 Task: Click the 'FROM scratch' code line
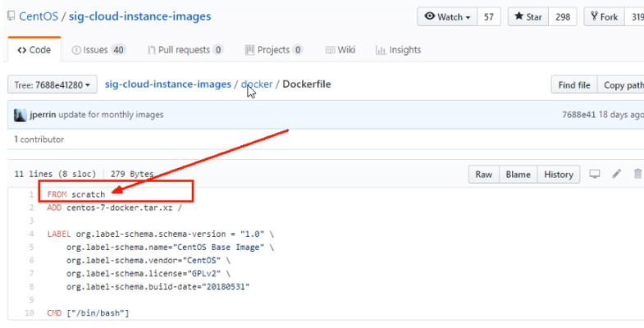click(76, 194)
